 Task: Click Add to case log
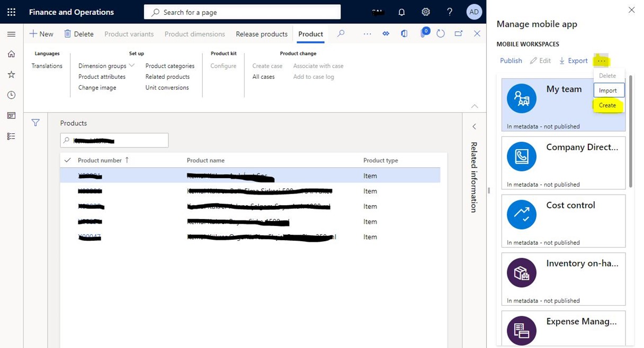click(x=314, y=77)
